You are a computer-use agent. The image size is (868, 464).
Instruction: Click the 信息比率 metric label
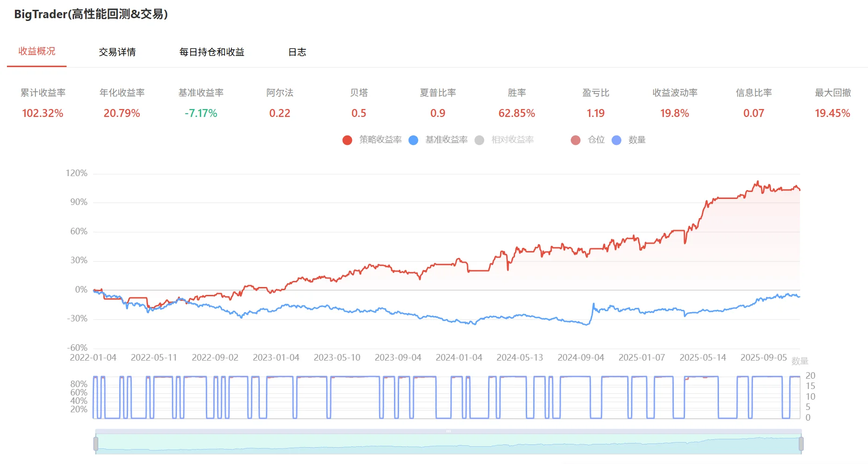point(754,93)
